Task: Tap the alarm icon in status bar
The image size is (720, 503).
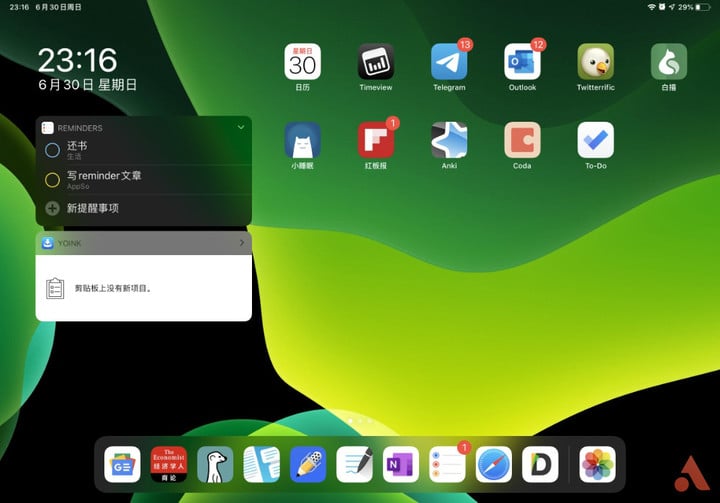Action: pos(662,7)
